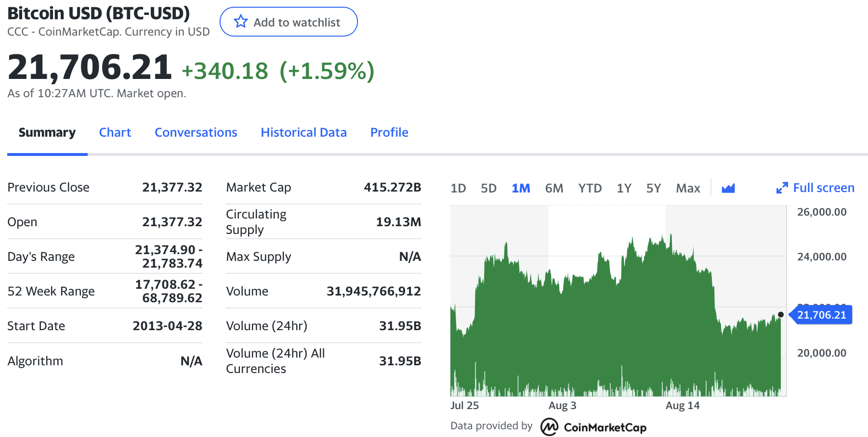The width and height of the screenshot is (868, 437).
Task: Select the 1D chart range
Action: (x=458, y=188)
